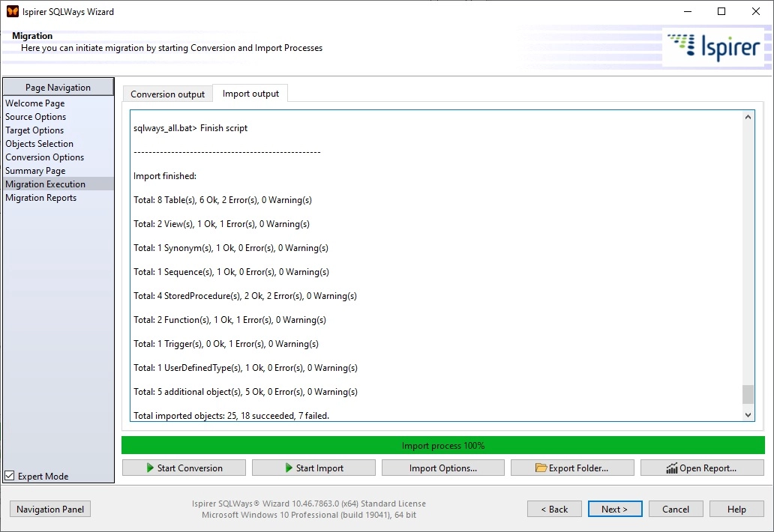The width and height of the screenshot is (774, 532).
Task: Click the Next button to proceed
Action: 615,509
